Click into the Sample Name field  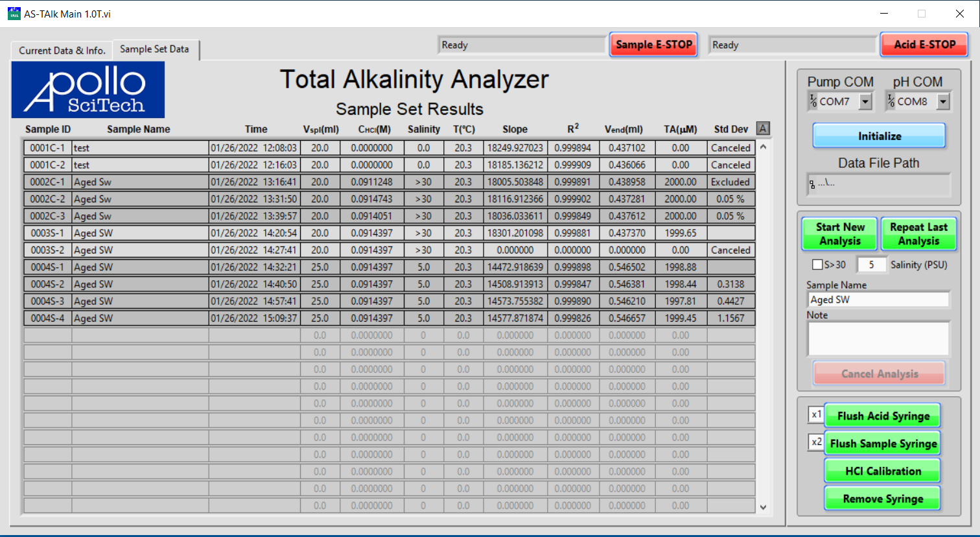(x=878, y=300)
